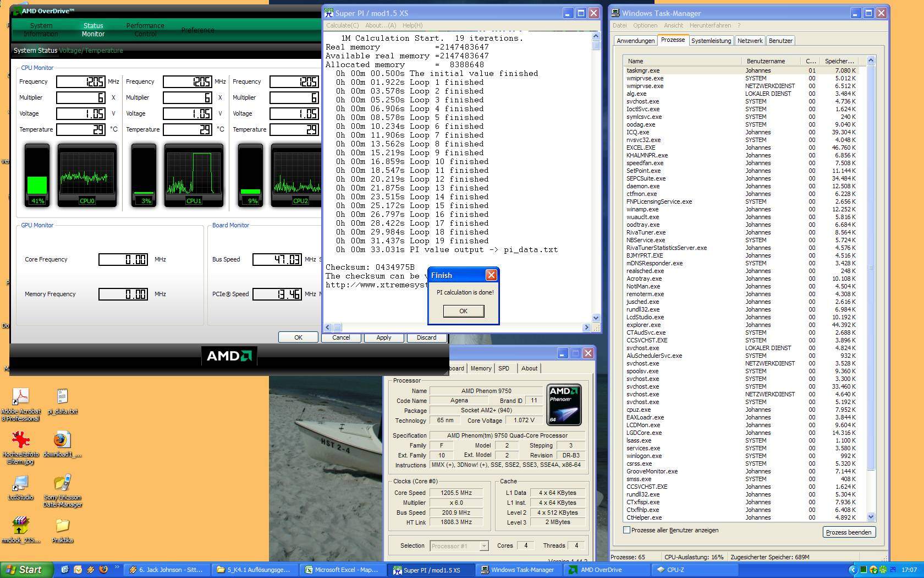Screen dimensions: 924x578
Task: Select Sony Ericsson Datei-Manager desktop icon
Action: pos(63,490)
